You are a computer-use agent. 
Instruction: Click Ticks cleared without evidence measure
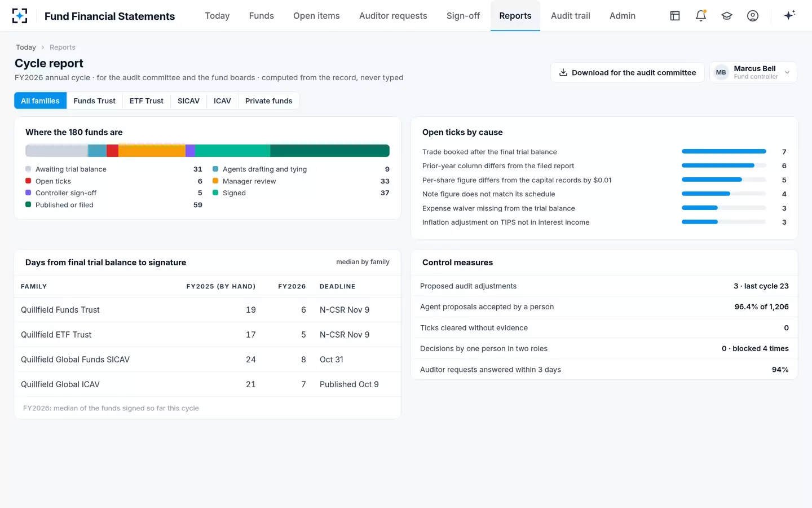tap(604, 327)
